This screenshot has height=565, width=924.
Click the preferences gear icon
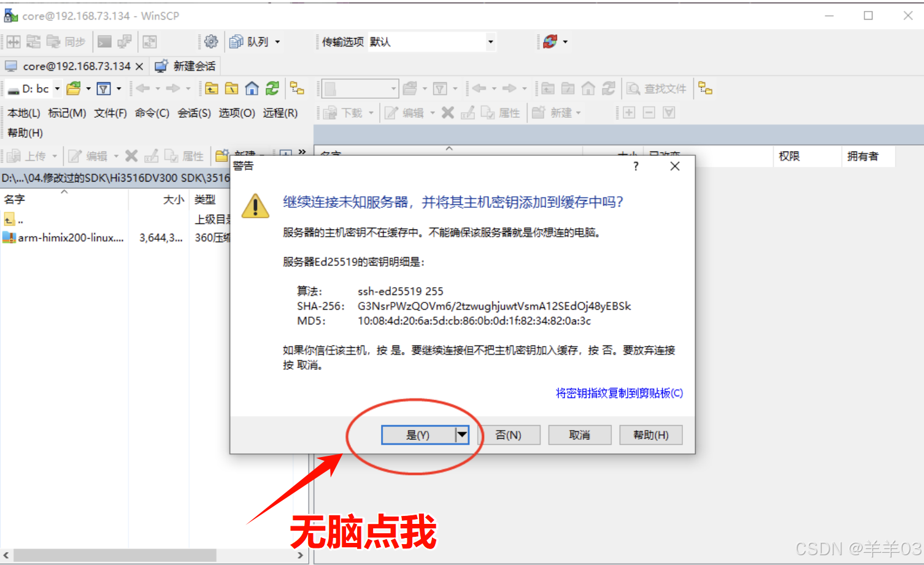211,42
